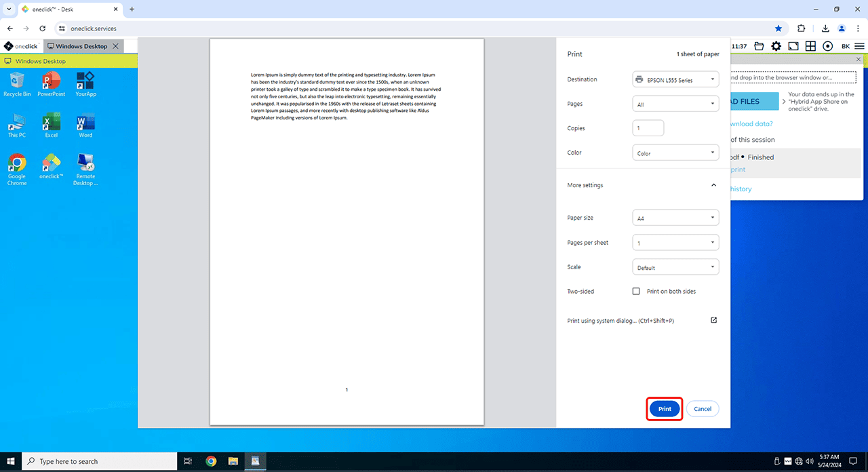868x472 pixels.
Task: Open the grid layout icon in oneclick toolbar
Action: click(810, 46)
